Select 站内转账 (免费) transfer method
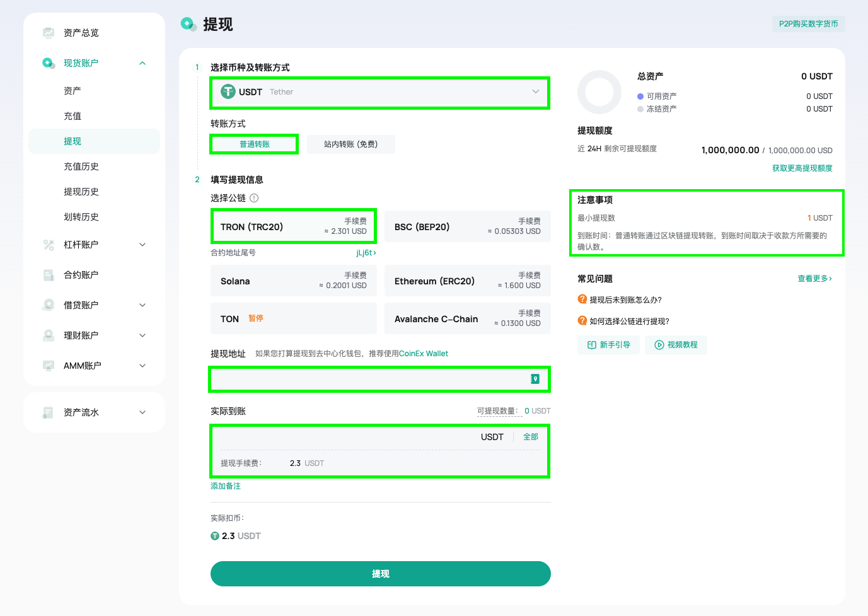868x616 pixels. pos(351,144)
